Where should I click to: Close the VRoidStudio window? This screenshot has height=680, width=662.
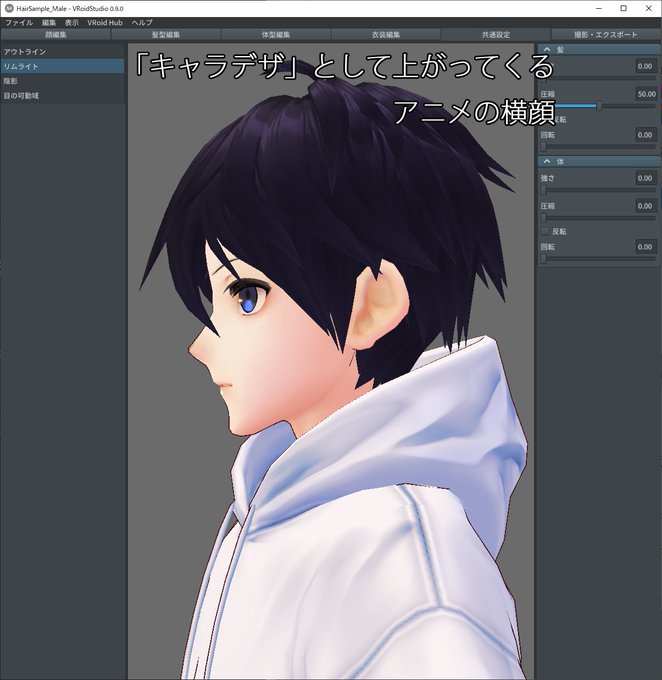point(649,8)
